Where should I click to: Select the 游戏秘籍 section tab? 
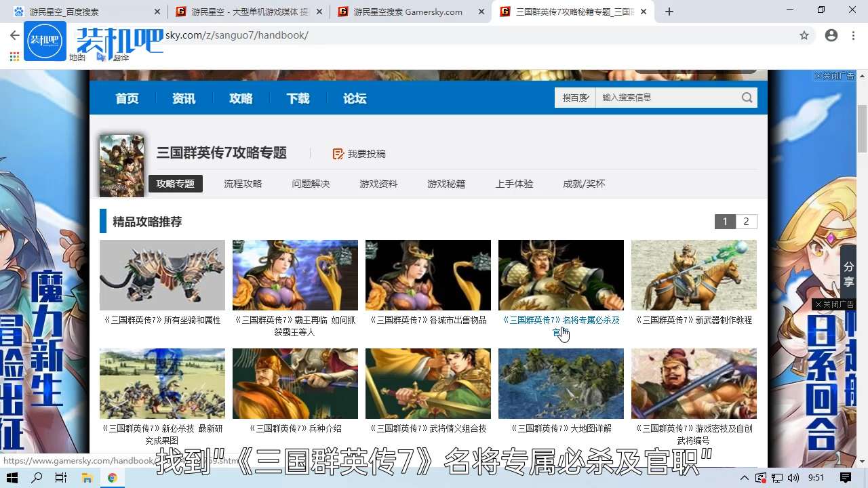(446, 184)
